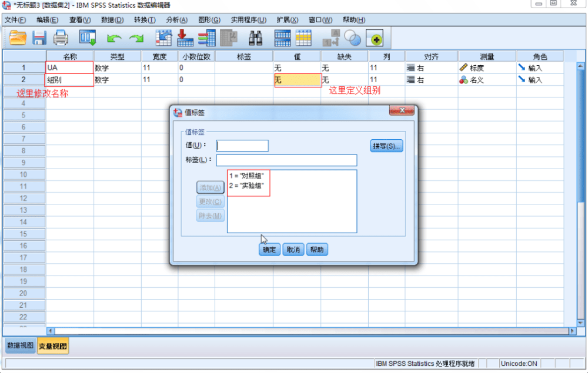Click the 帮助 button in the dialog

(318, 250)
